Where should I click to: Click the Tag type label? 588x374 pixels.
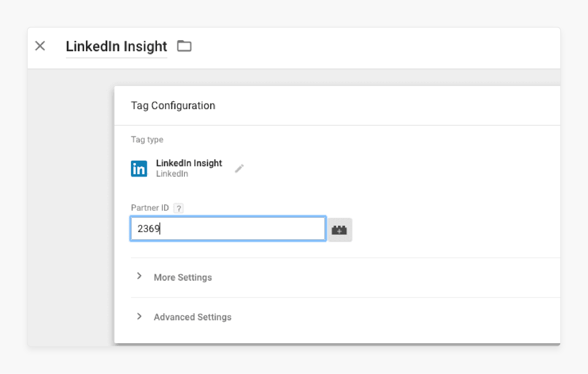tap(147, 140)
